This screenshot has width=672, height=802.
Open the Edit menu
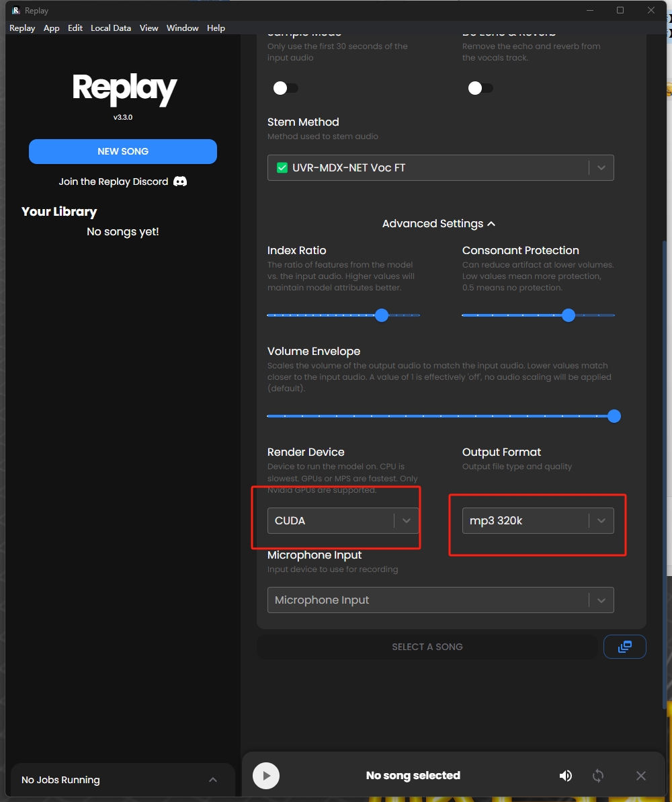75,28
